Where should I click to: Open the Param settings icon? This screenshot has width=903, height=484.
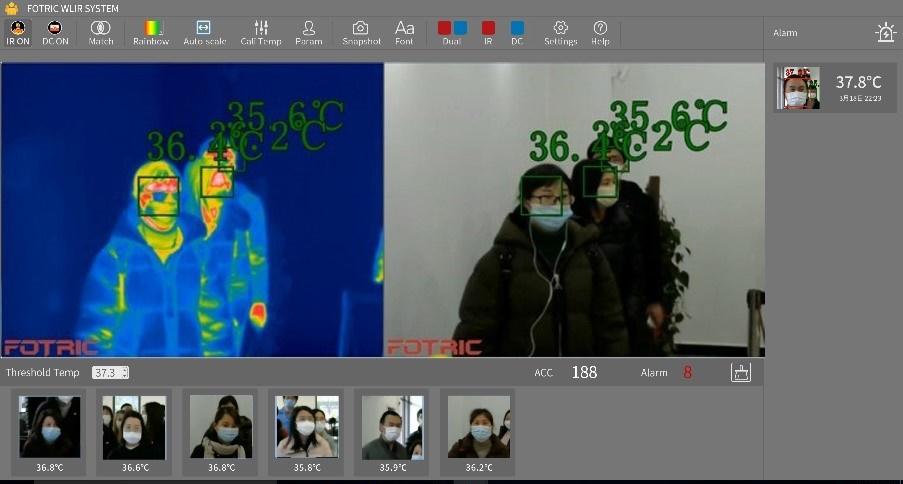tap(309, 33)
